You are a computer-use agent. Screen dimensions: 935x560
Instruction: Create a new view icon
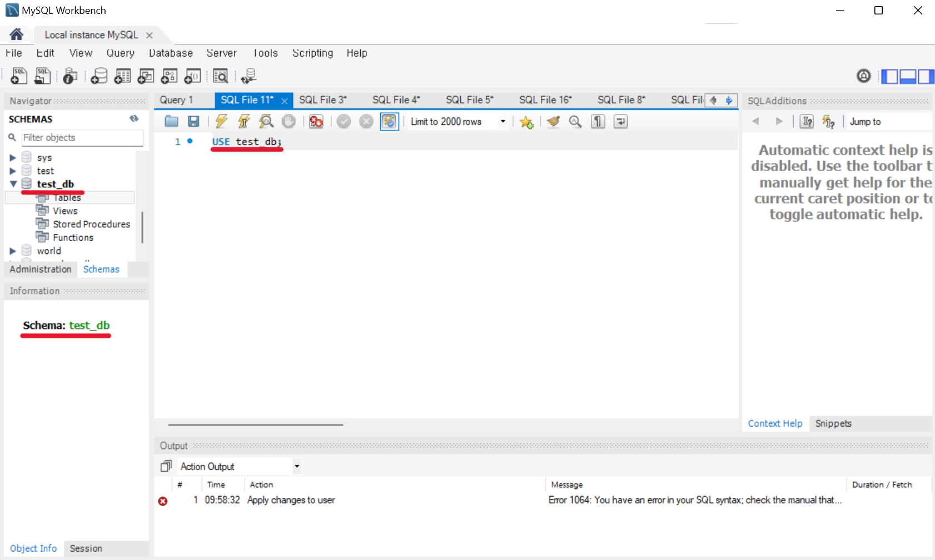click(x=146, y=76)
